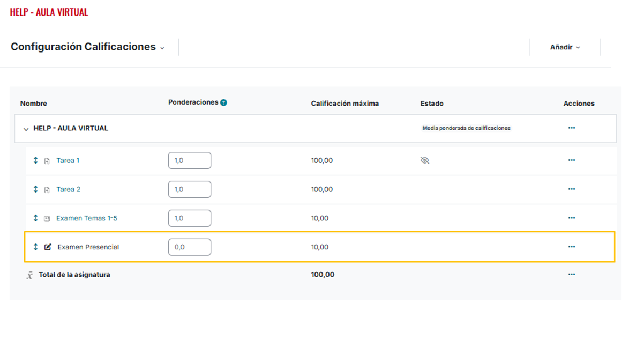Click the manual item edit icon for Examen Presencial

coord(48,247)
